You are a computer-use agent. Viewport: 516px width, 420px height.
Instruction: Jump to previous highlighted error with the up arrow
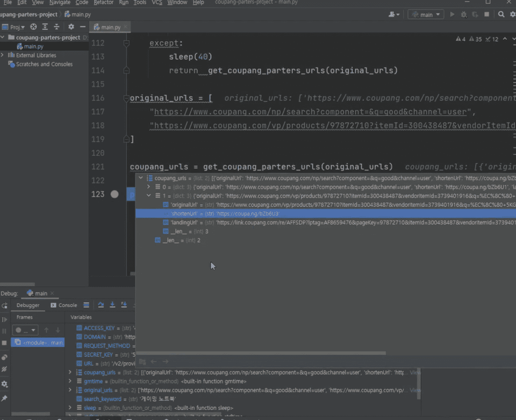pyautogui.click(x=505, y=39)
